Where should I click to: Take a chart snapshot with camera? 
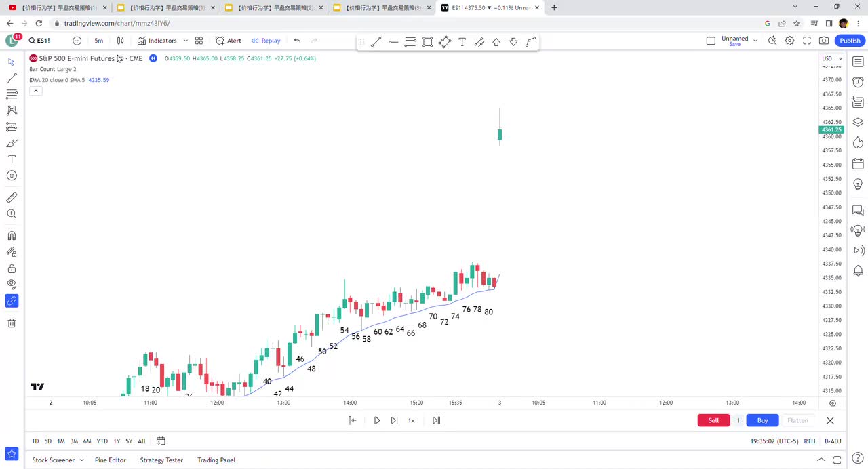click(x=824, y=41)
